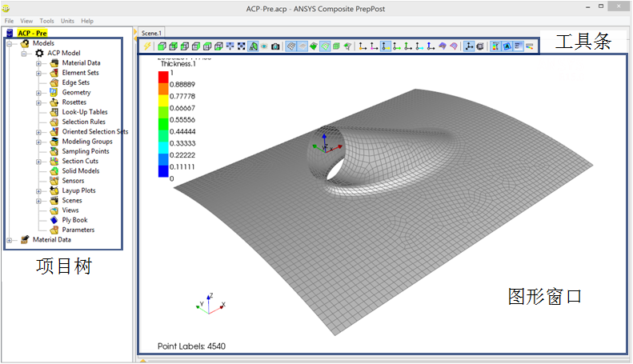
Task: Open the File menu
Action: pyautogui.click(x=9, y=21)
